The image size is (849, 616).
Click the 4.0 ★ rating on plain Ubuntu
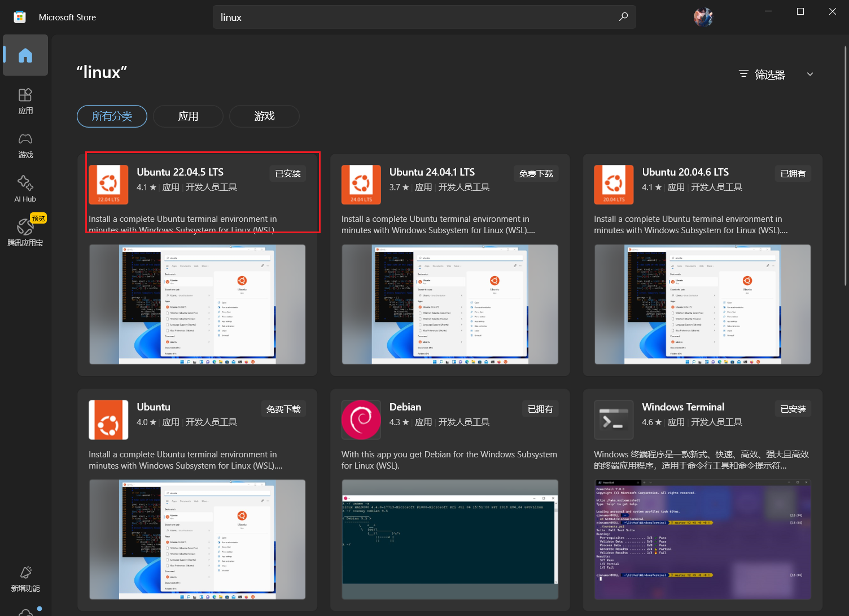point(146,422)
